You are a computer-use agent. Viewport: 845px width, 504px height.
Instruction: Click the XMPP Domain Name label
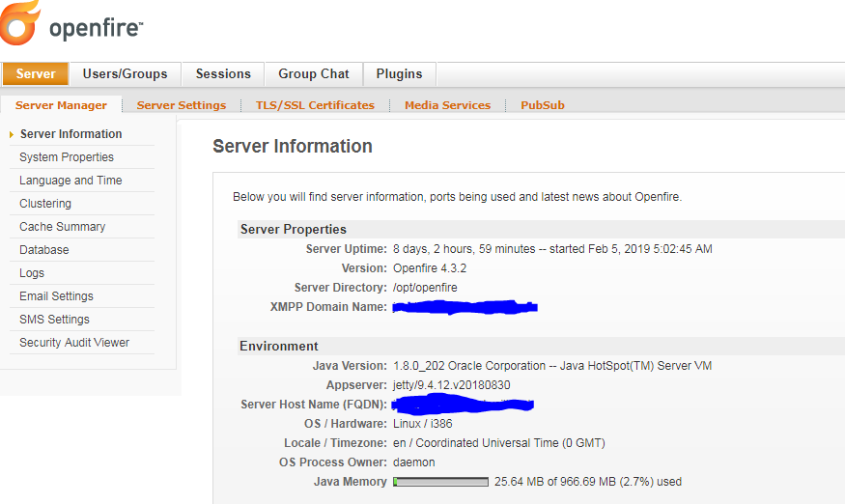tap(328, 307)
